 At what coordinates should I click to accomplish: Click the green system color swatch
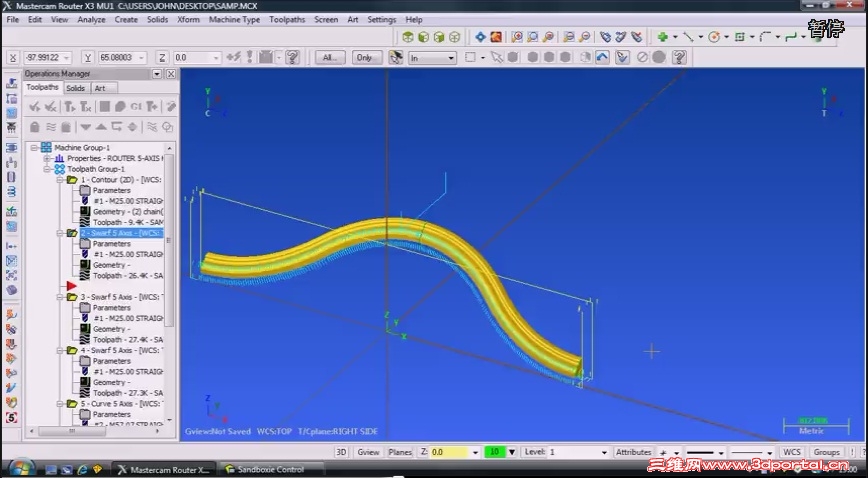(x=495, y=452)
